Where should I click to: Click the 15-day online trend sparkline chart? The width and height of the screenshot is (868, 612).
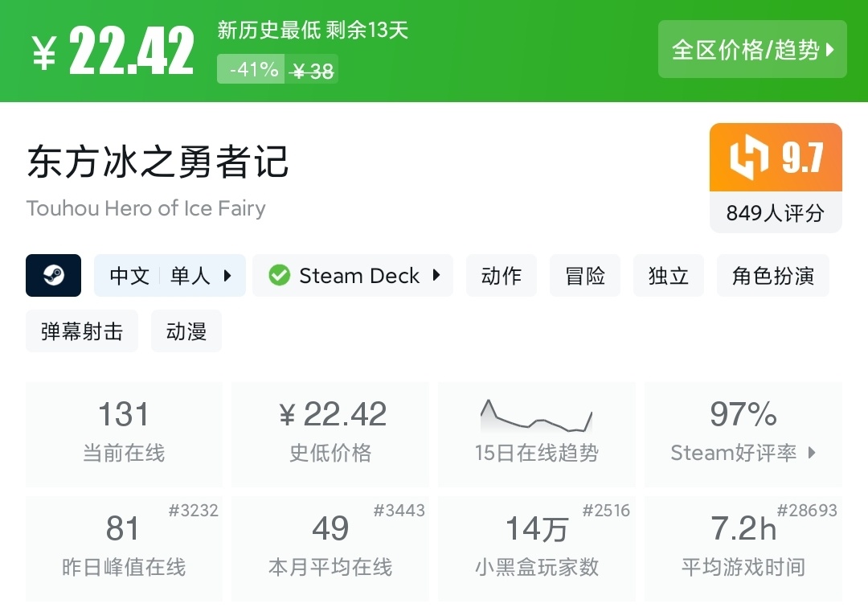536,417
